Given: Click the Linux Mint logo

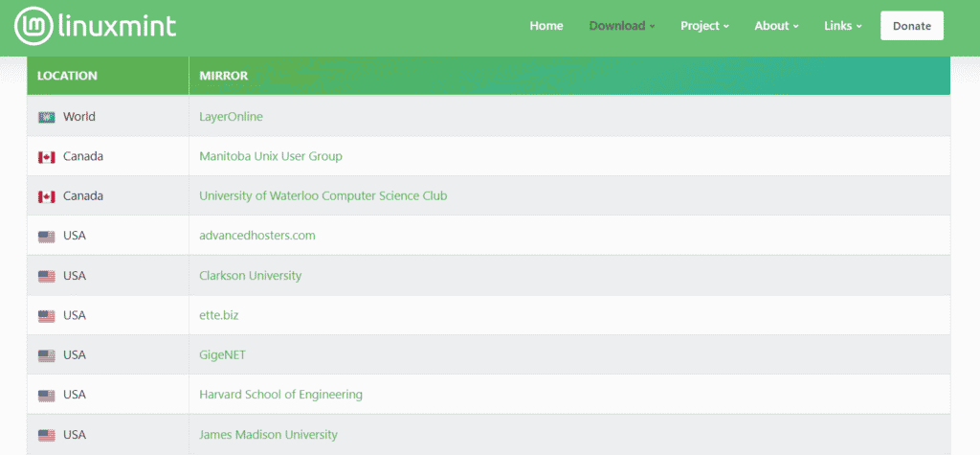Looking at the screenshot, I should point(96,25).
